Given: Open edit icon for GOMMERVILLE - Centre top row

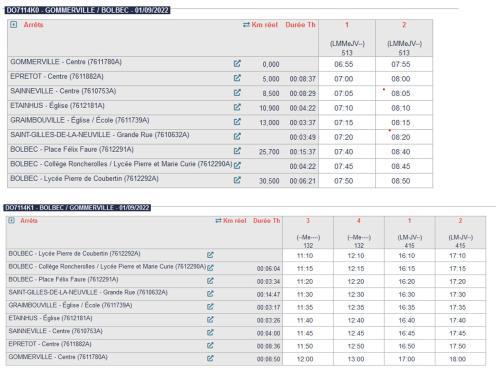Looking at the screenshot, I should [237, 63].
